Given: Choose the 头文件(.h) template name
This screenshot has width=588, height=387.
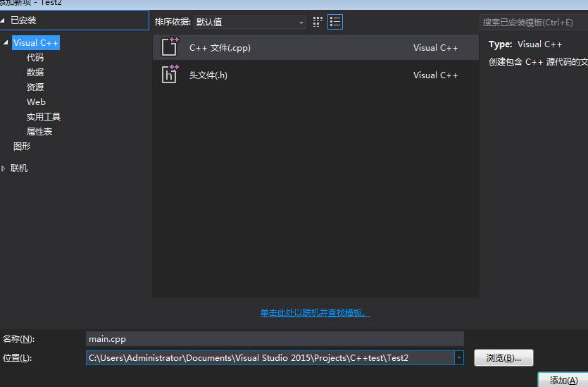Looking at the screenshot, I should pyautogui.click(x=208, y=75).
